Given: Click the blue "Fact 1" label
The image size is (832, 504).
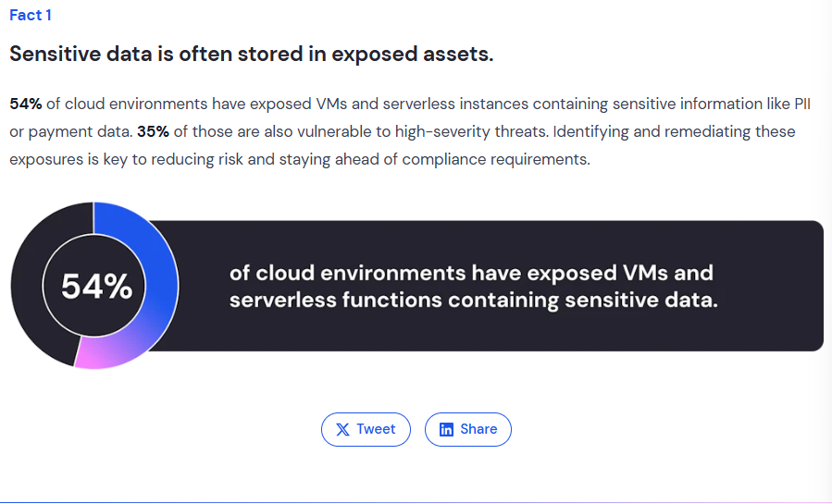Looking at the screenshot, I should (31, 16).
